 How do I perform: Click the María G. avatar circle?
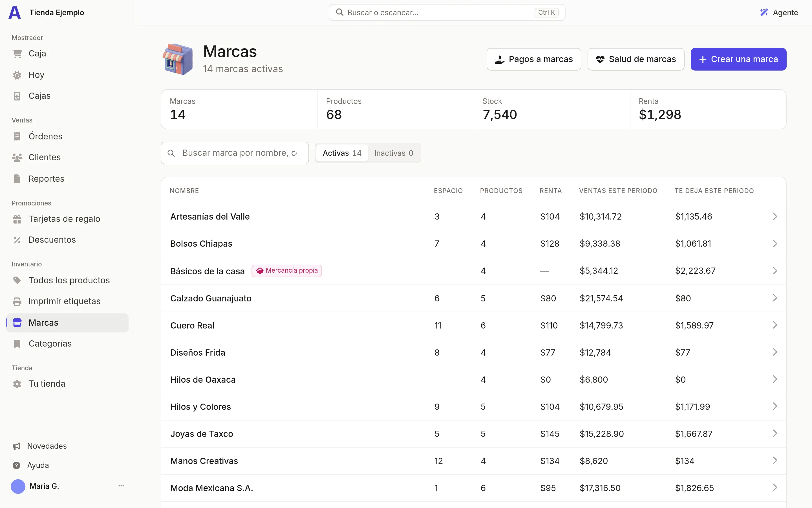(x=18, y=486)
